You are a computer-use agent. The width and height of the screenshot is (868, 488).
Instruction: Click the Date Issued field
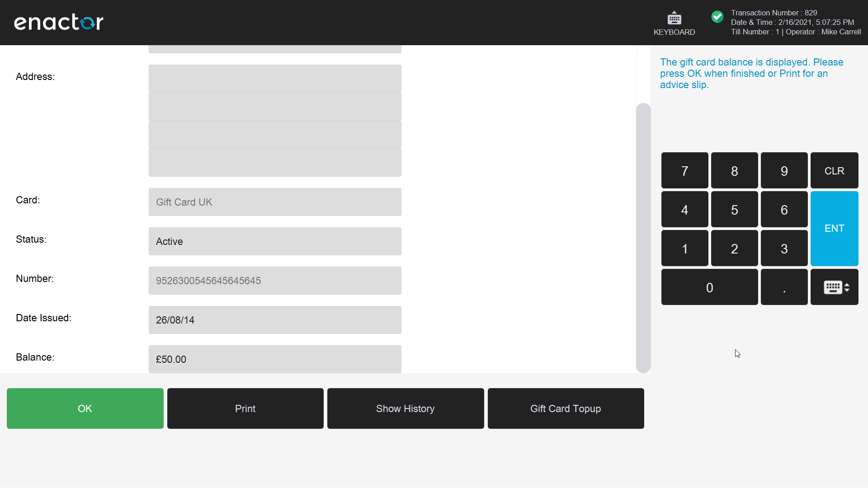(275, 320)
